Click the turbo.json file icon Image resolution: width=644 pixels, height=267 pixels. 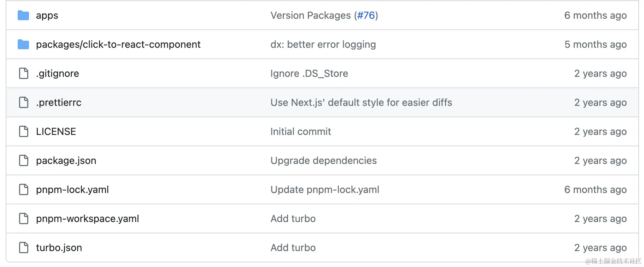(x=24, y=248)
